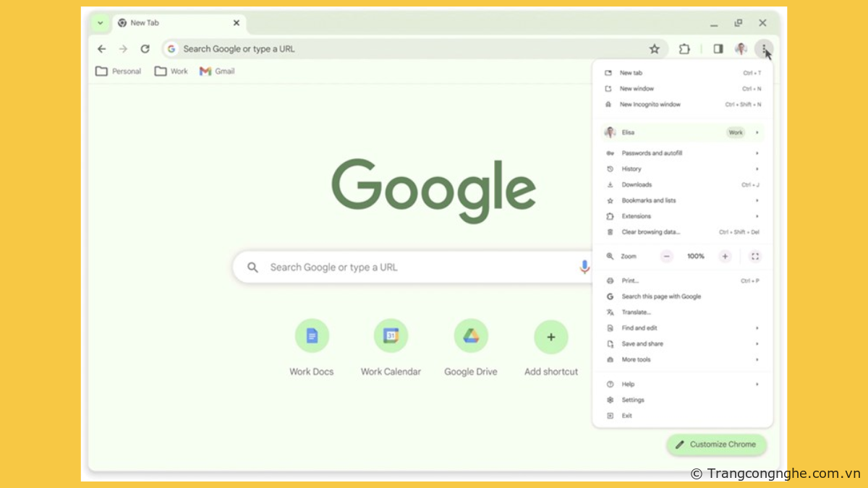Click the Customize Chrome button
Image resolution: width=868 pixels, height=488 pixels.
pos(716,445)
